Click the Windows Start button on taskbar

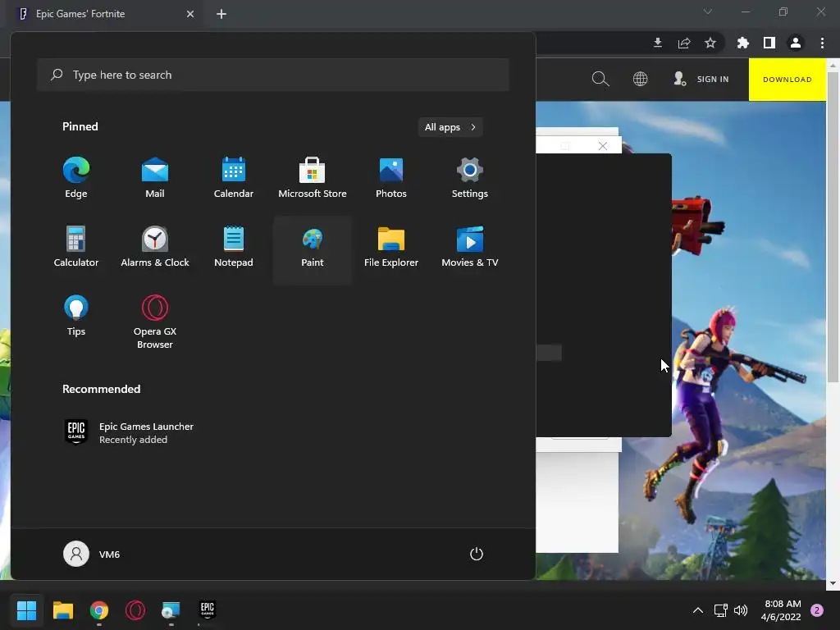click(26, 609)
